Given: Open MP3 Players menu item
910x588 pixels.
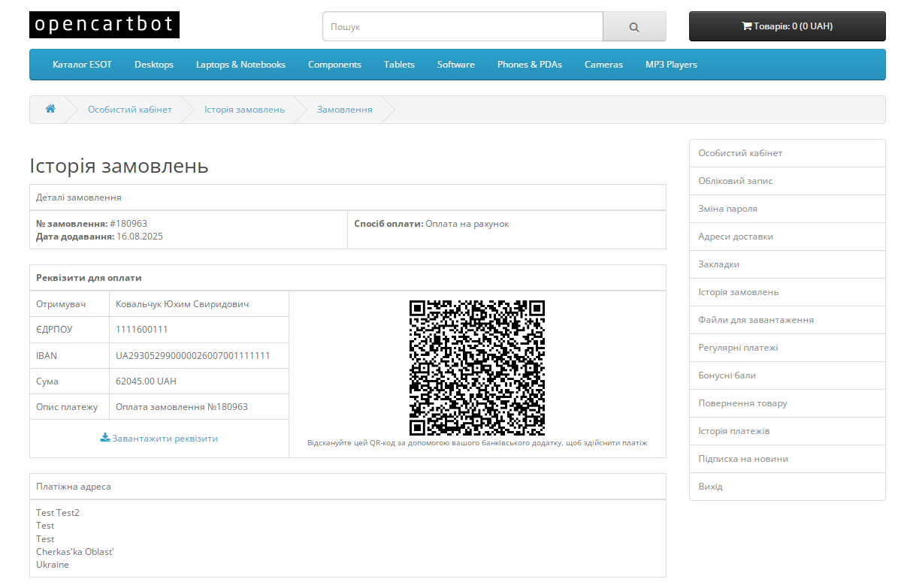Looking at the screenshot, I should click(x=671, y=65).
